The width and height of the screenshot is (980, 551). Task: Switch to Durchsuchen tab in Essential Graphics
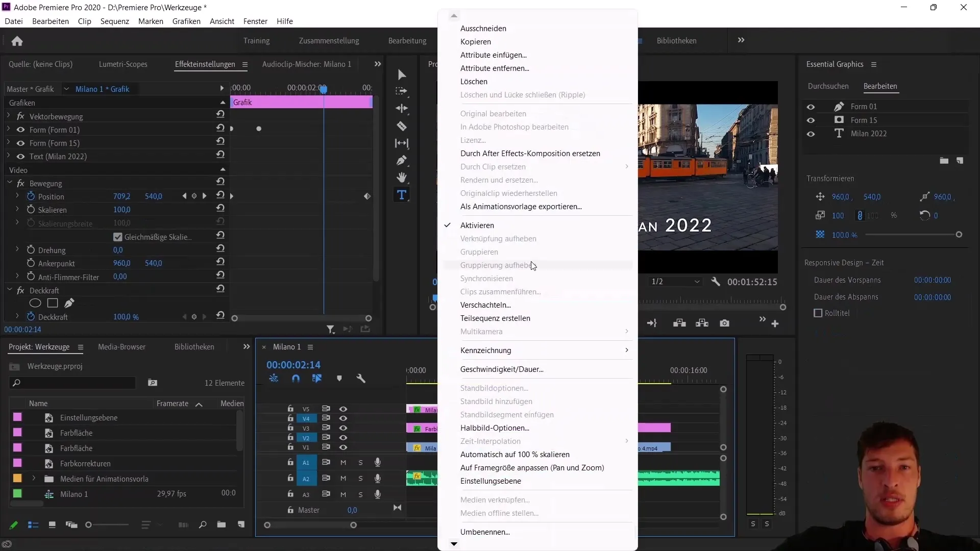click(x=828, y=86)
